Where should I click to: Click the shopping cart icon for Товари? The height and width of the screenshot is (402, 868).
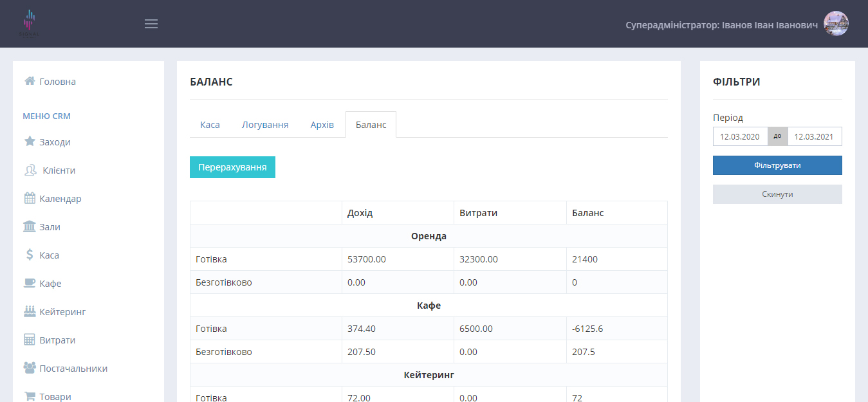(30, 396)
